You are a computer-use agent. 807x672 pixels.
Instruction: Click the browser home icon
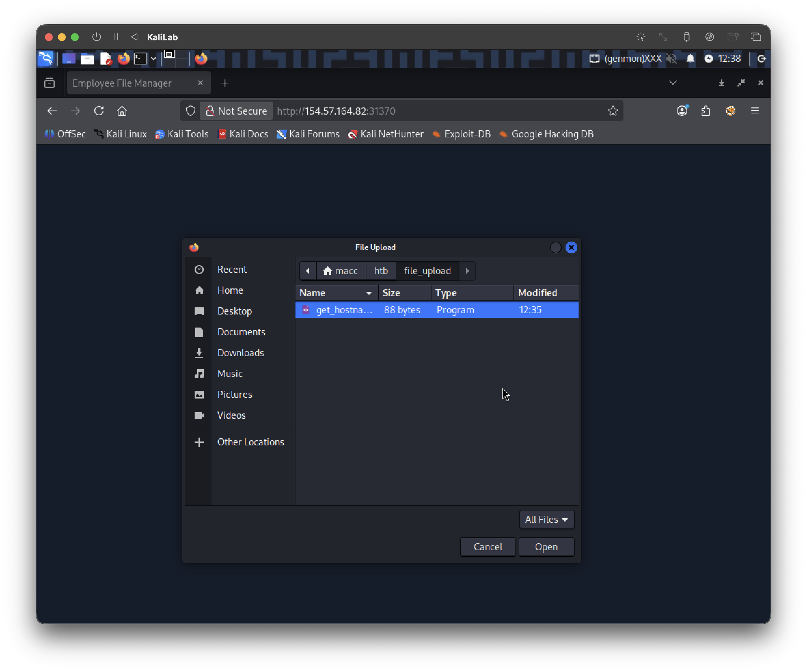click(x=122, y=111)
